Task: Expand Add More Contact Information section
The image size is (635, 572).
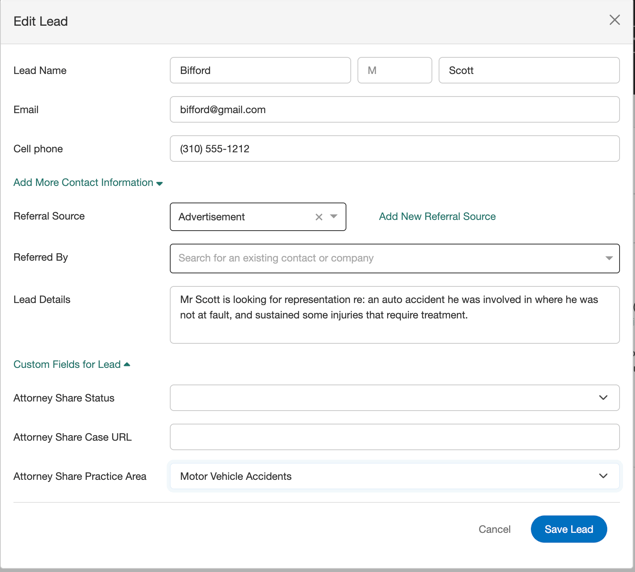Action: click(88, 183)
